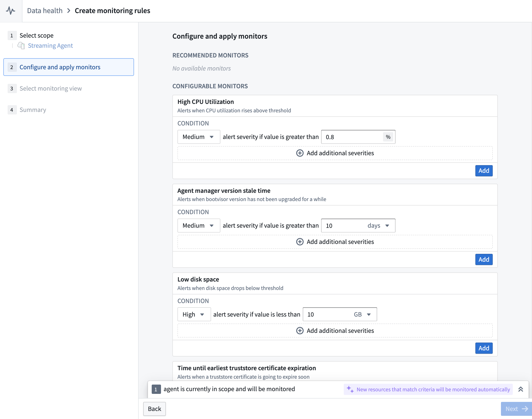Click the Medium severity toggle for Agent manager
The height and width of the screenshot is (419, 532).
(x=197, y=225)
